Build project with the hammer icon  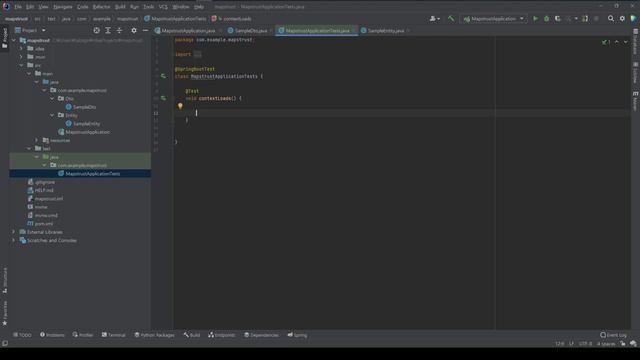tap(451, 18)
